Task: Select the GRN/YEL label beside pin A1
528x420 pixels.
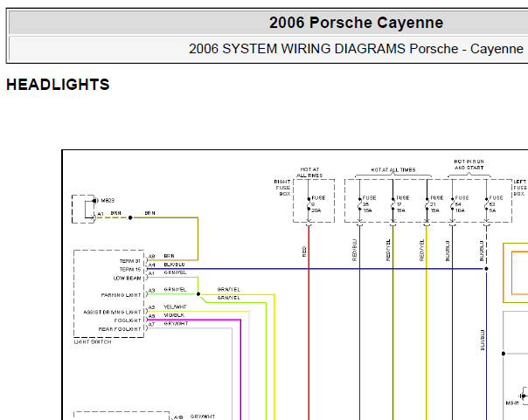Action: coord(175,272)
